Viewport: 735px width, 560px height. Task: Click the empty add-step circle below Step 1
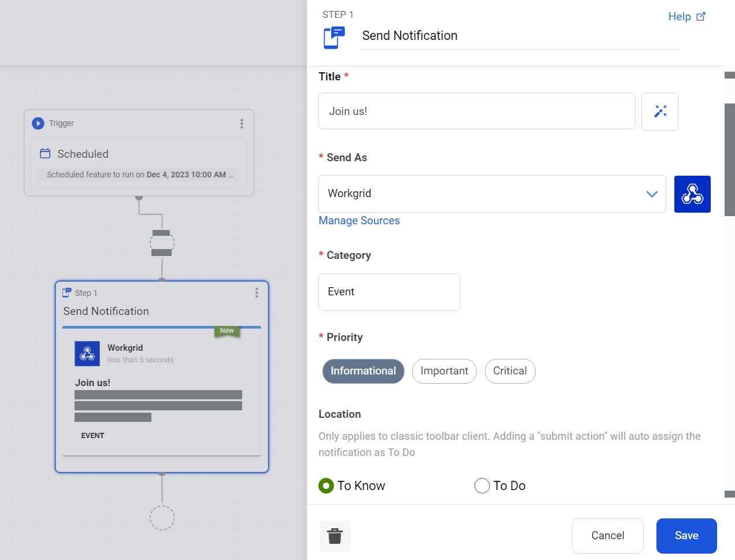tap(162, 518)
